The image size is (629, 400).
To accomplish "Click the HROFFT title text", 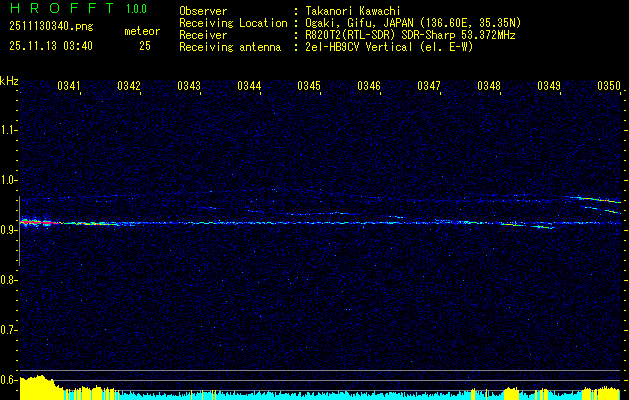I will 55,10.
